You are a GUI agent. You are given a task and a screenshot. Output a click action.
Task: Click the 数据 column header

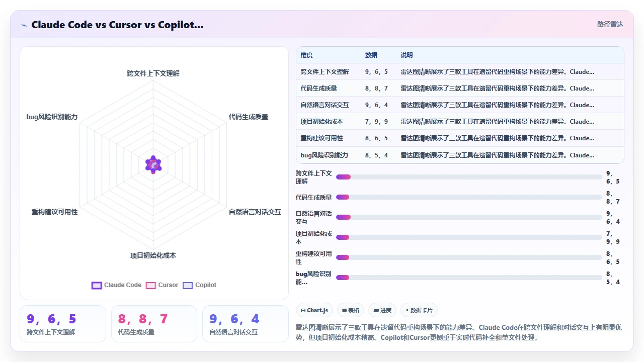371,55
